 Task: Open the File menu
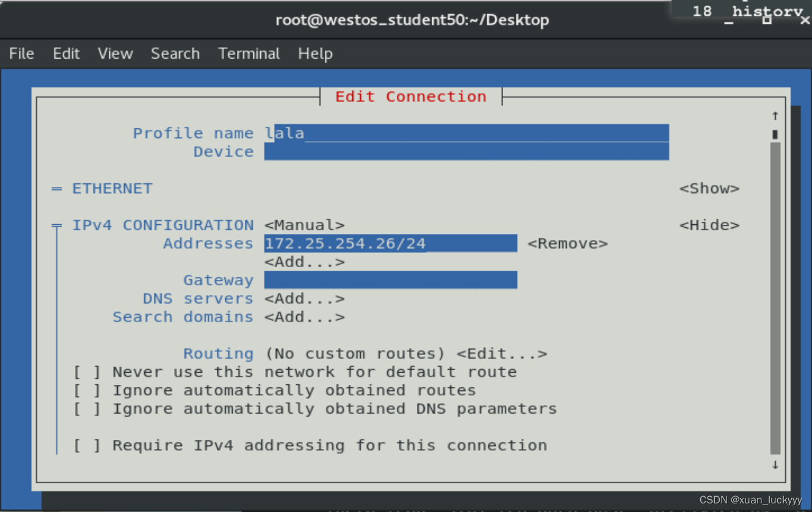pos(21,54)
